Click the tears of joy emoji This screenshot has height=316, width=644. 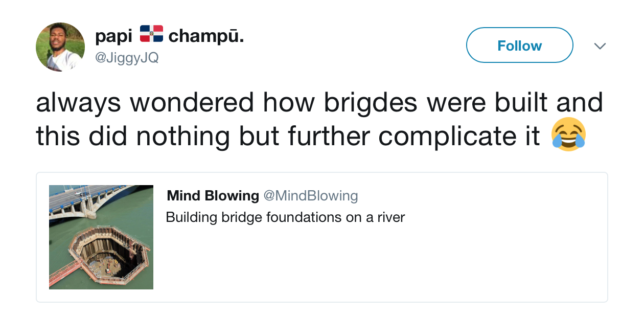(x=568, y=134)
